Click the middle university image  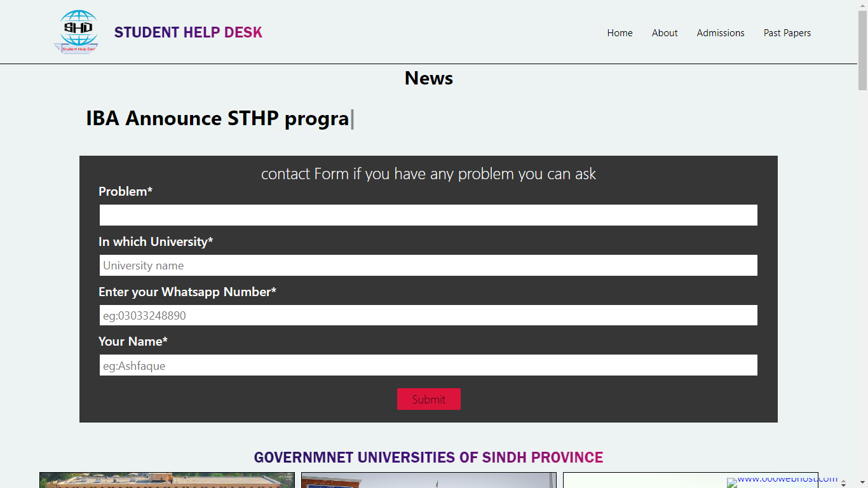(427, 482)
